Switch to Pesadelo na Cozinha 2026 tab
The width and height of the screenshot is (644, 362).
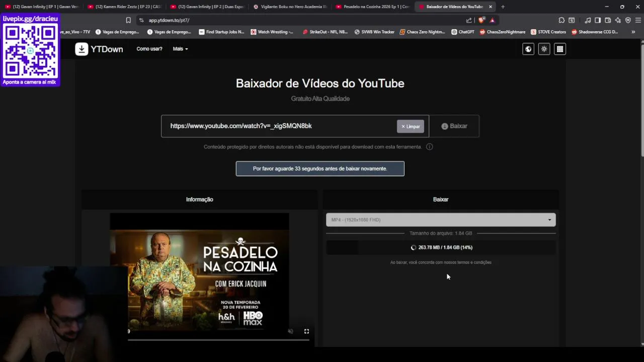pyautogui.click(x=373, y=7)
